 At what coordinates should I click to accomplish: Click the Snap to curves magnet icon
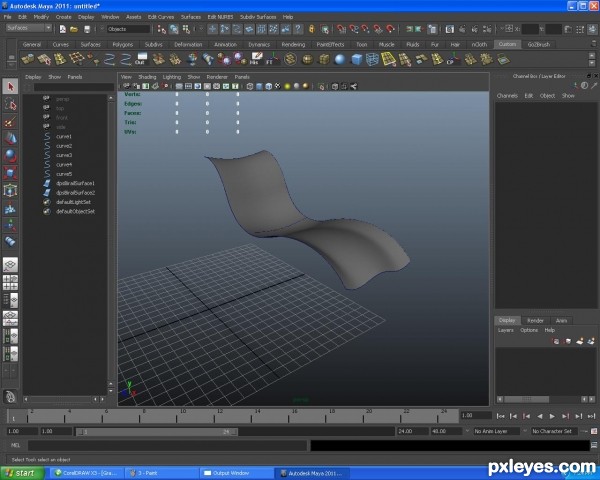tap(354, 29)
